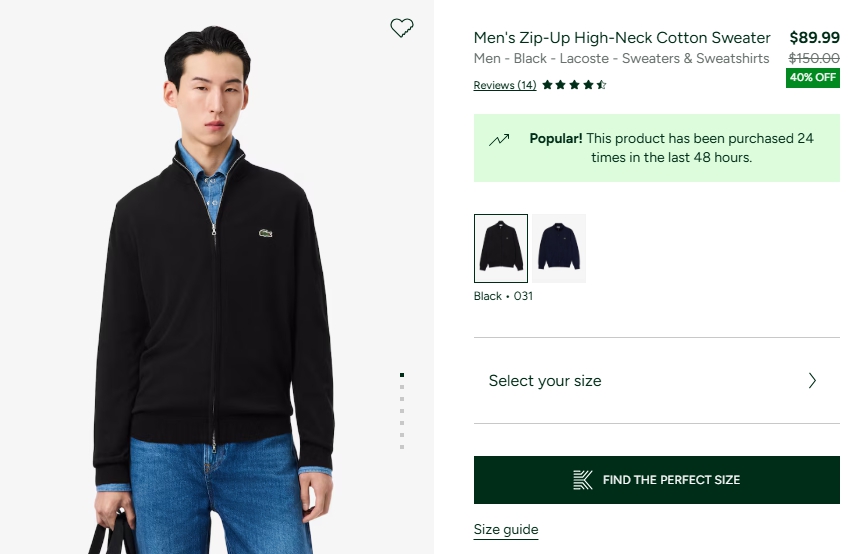Click the size finder icon on green button
Image resolution: width=852 pixels, height=554 pixels.
pos(583,480)
